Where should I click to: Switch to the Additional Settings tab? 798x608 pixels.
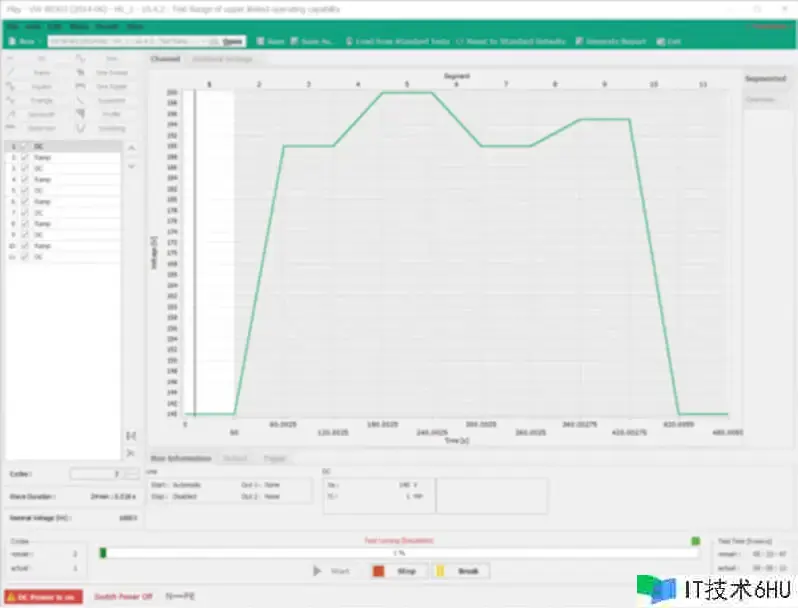[221, 59]
